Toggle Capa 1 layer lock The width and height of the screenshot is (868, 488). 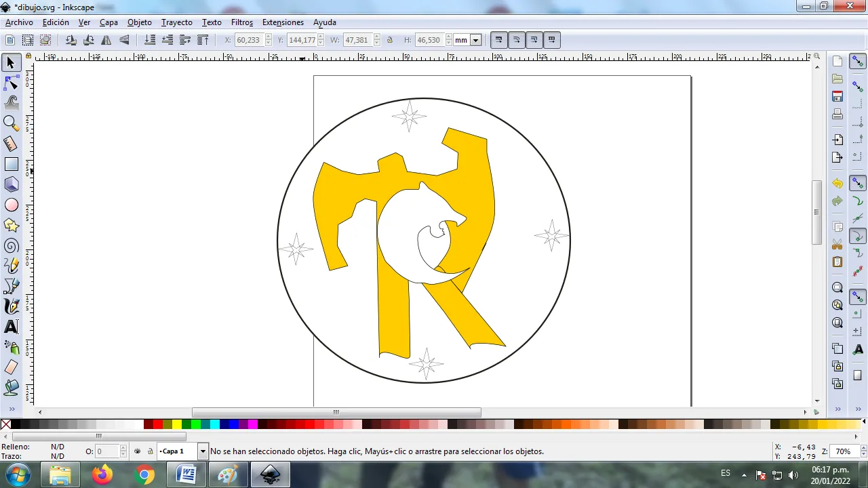point(151,451)
